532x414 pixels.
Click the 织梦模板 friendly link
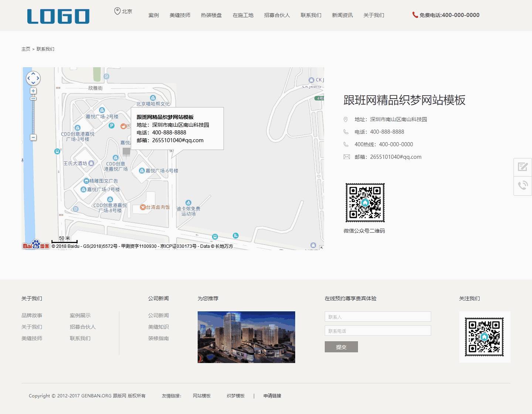pos(236,396)
